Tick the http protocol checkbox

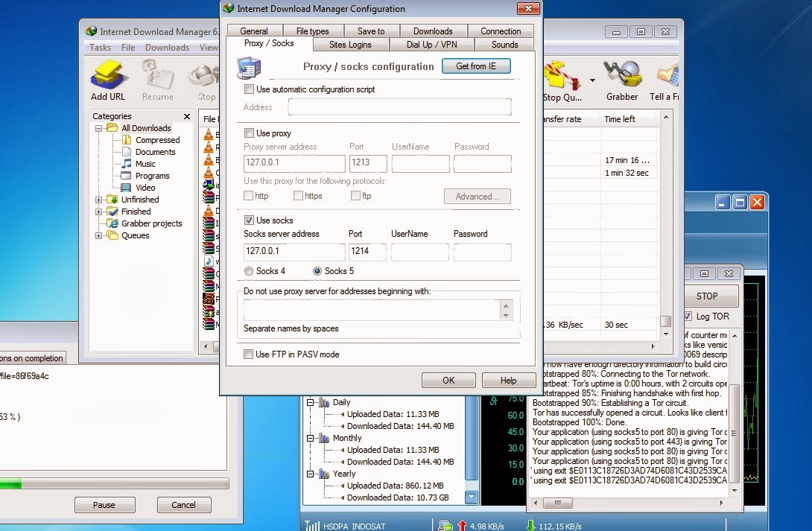(x=249, y=196)
